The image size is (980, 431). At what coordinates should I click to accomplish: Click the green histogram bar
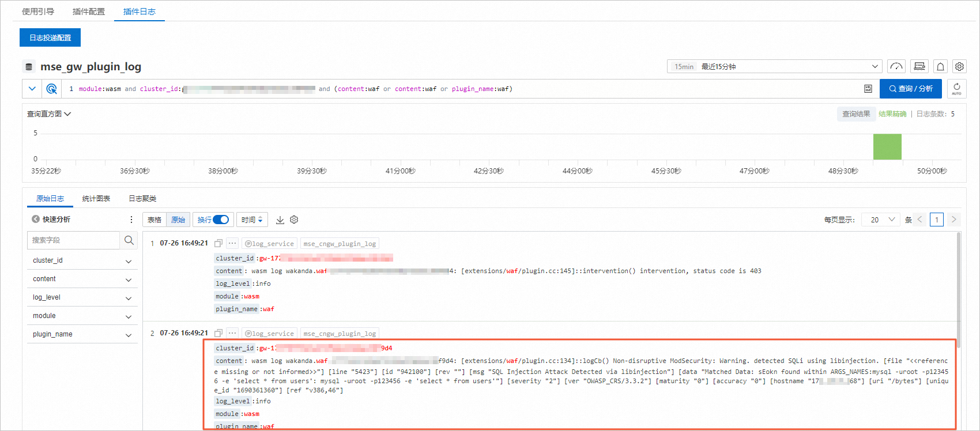point(887,146)
